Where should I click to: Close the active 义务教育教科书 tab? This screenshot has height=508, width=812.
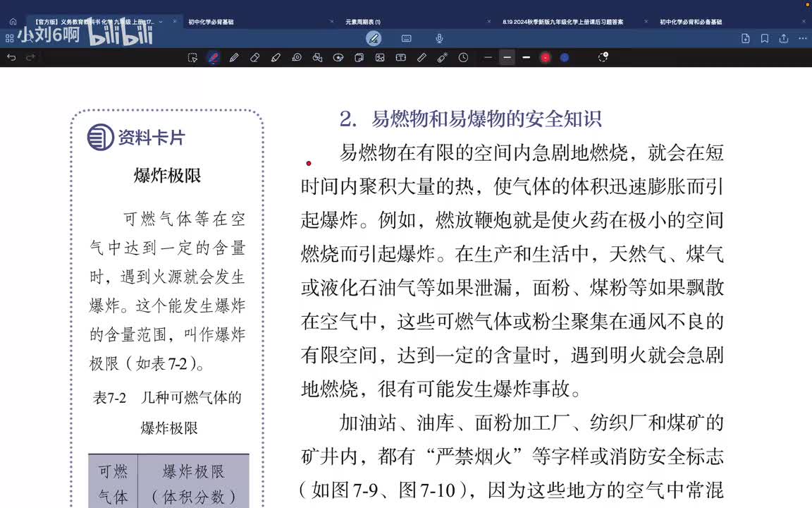[x=175, y=22]
